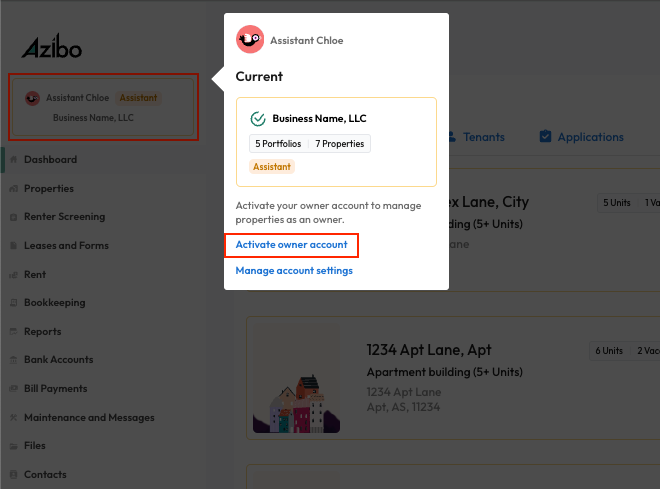Select Rent in the sidebar
This screenshot has height=489, width=660.
click(35, 274)
